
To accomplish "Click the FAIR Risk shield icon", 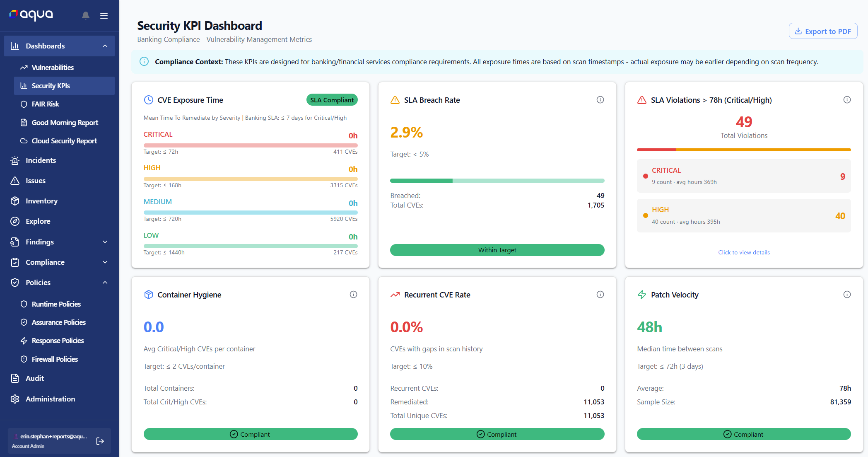I will pyautogui.click(x=24, y=104).
